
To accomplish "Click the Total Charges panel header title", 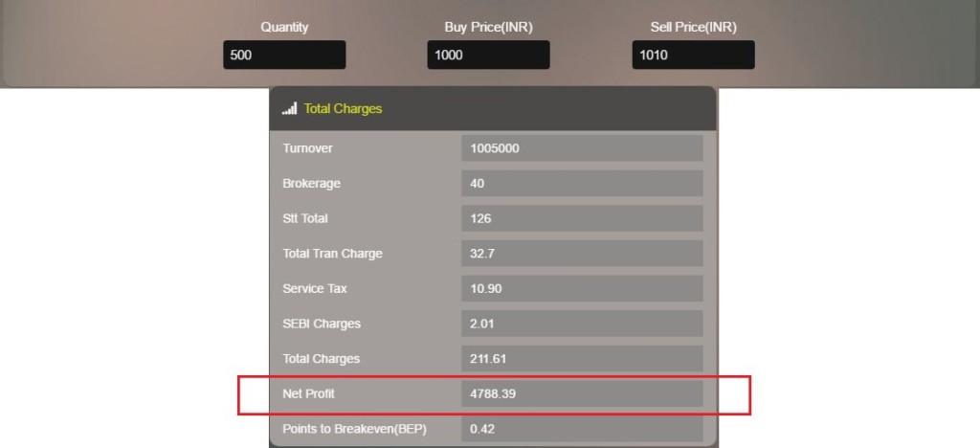I will point(343,109).
